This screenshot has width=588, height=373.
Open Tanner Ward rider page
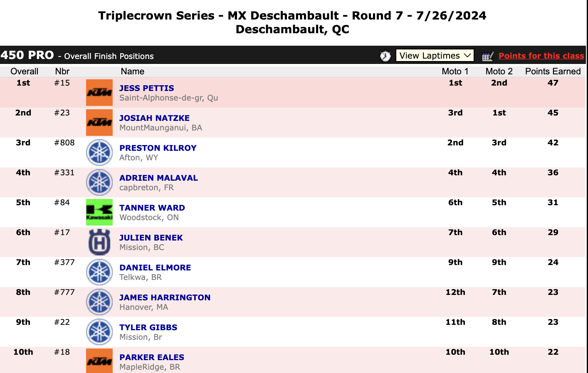tap(152, 208)
